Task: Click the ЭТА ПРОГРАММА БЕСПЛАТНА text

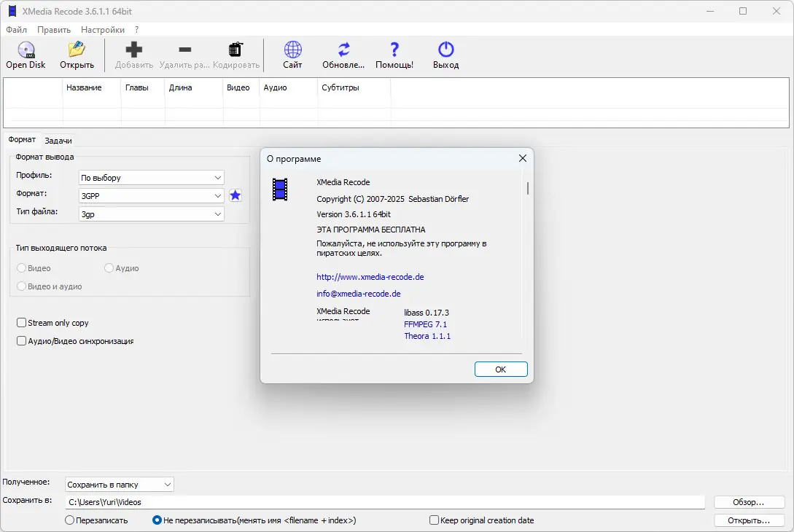Action: (370, 230)
